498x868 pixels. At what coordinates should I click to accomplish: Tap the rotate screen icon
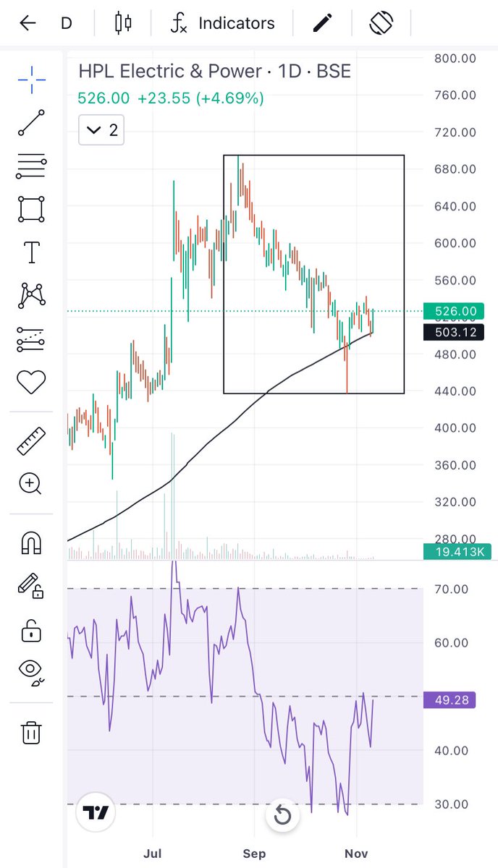381,23
